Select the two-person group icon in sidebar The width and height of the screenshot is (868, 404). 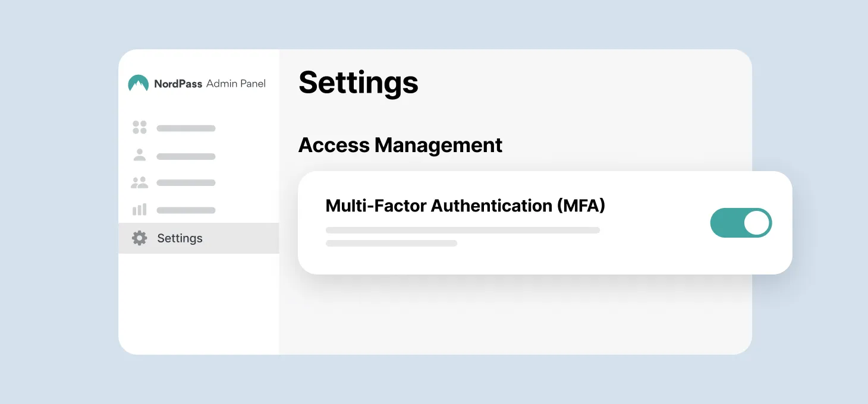point(139,183)
